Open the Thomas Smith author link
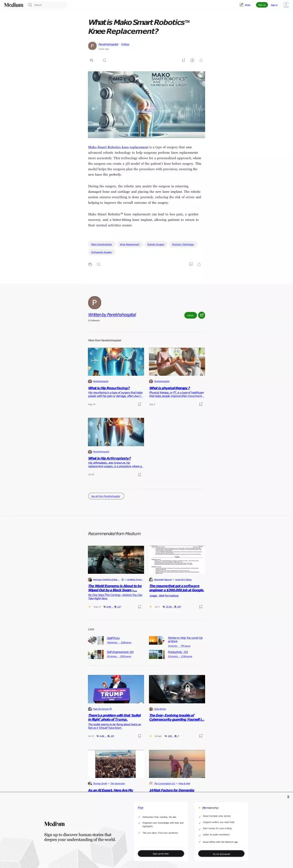293x868 pixels. pyautogui.click(x=100, y=783)
